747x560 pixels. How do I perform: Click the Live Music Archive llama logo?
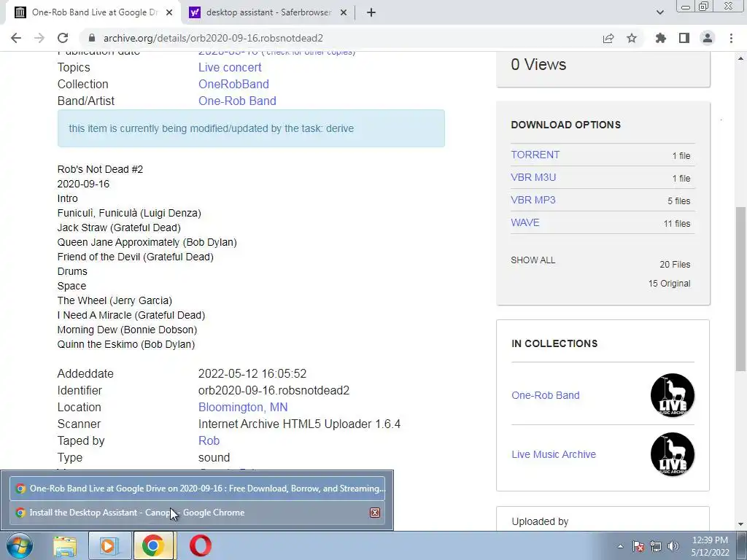click(672, 454)
